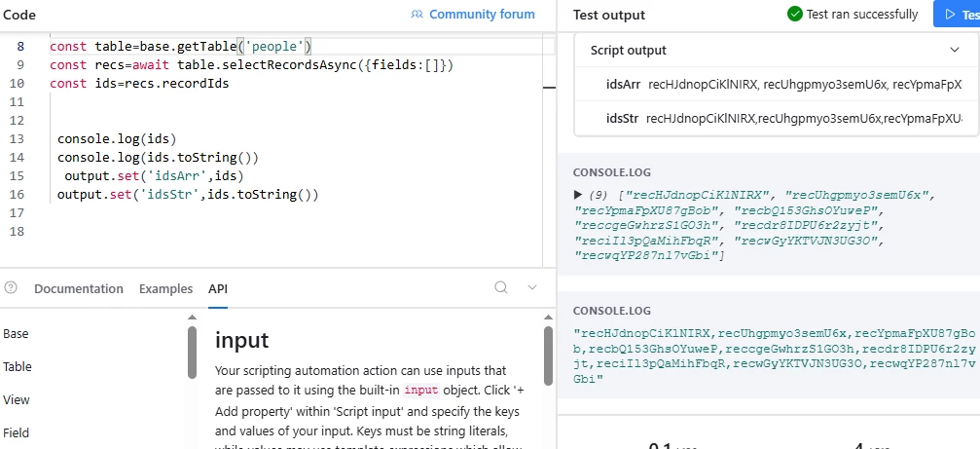Viewport: 980px width, 449px height.
Task: Click the inline 'input' code word in docs
Action: (420, 391)
